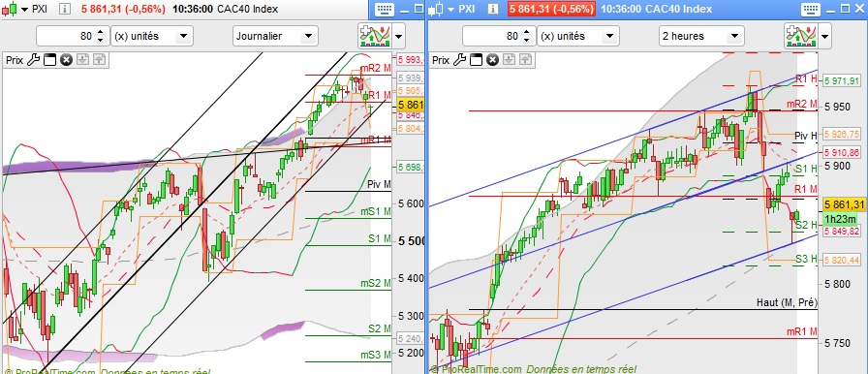This screenshot has height=374, width=868.
Task: Click the PXI ticker label in daily window
Action: tap(40, 9)
